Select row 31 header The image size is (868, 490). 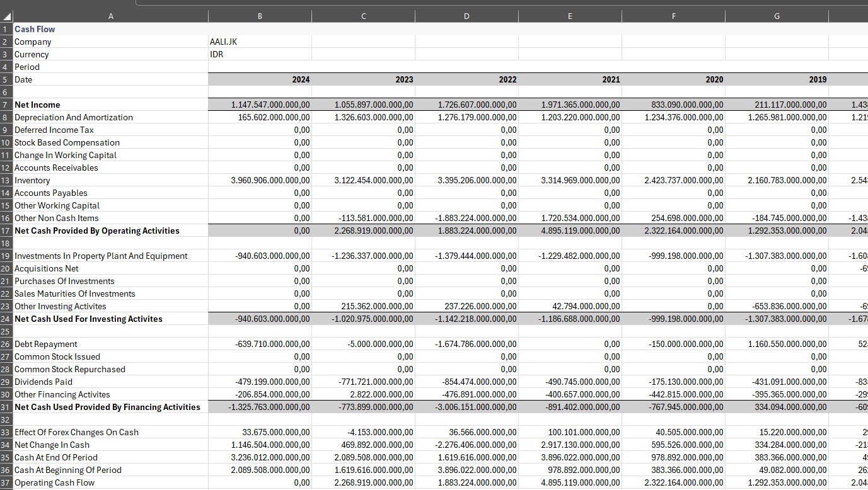click(x=6, y=407)
